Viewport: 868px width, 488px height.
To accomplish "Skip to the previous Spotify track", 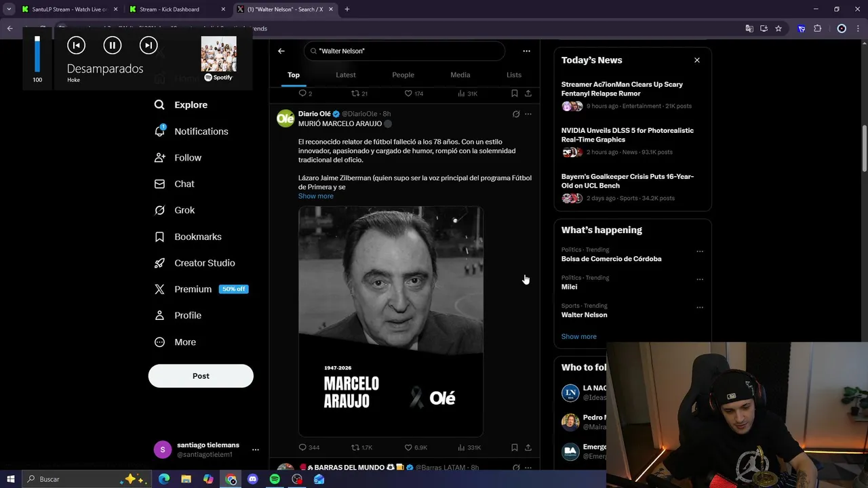I will (76, 45).
